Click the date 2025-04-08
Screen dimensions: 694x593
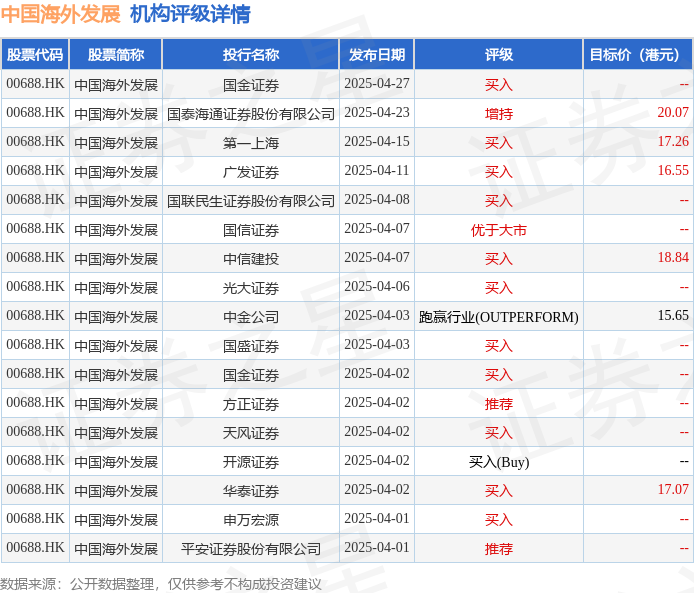[x=377, y=200]
